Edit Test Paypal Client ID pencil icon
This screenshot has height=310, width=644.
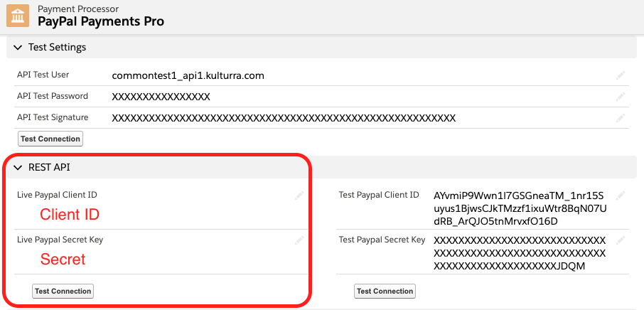point(620,196)
